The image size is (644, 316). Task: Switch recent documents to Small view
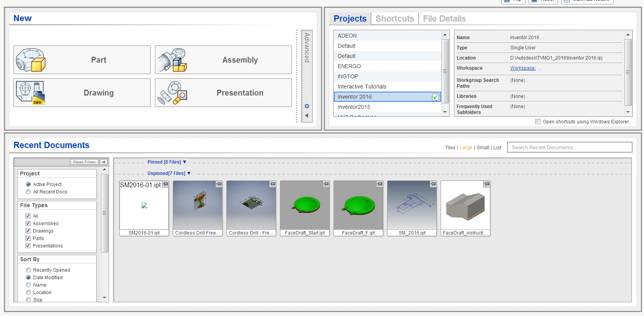click(x=483, y=148)
